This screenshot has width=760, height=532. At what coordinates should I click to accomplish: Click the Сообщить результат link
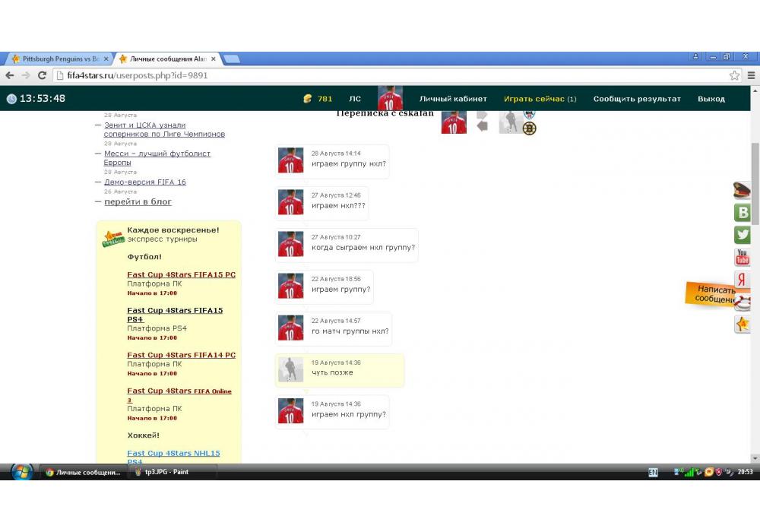pyautogui.click(x=637, y=99)
